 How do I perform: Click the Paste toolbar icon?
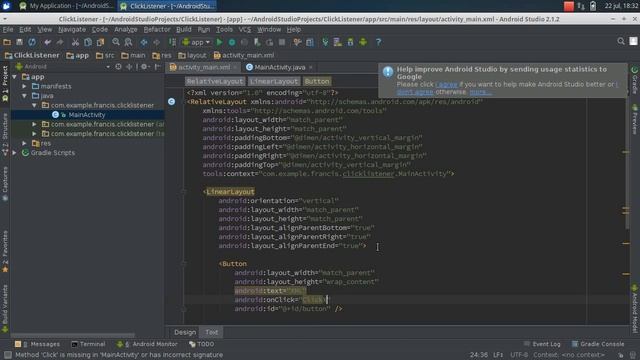click(100, 42)
